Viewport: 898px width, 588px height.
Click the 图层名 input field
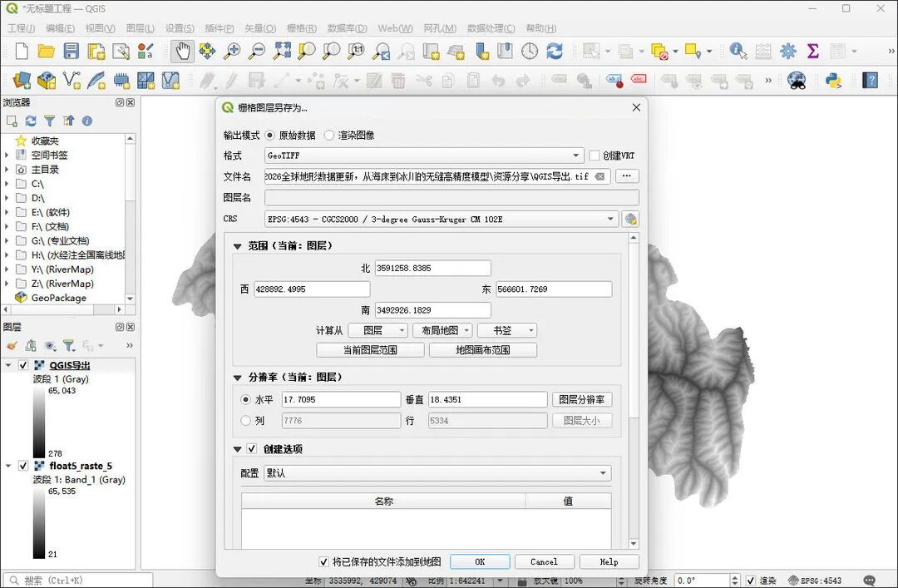[451, 198]
